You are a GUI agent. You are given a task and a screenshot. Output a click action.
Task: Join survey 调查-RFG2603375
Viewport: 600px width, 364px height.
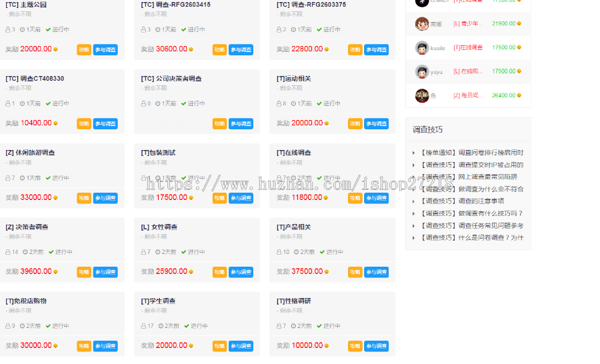(377, 50)
